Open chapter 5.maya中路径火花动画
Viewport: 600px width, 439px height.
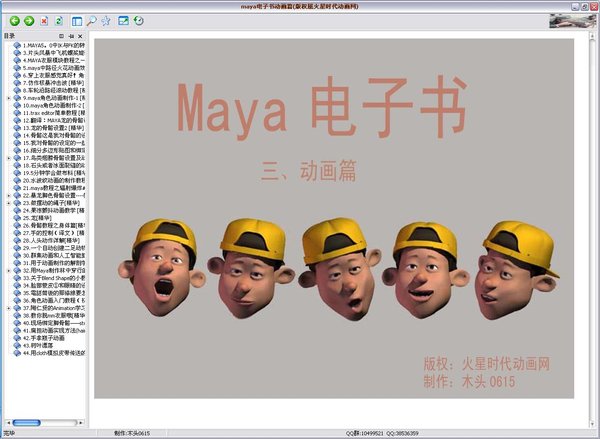[54, 68]
